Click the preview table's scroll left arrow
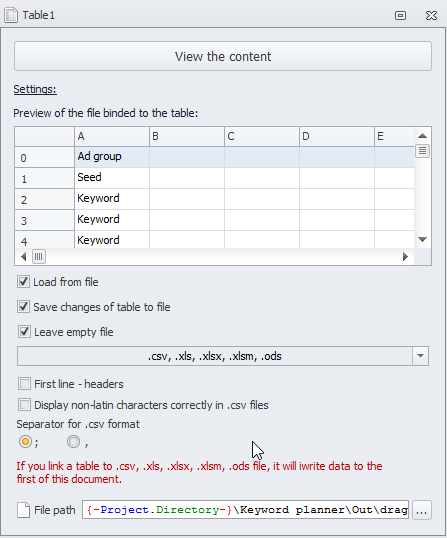Image resolution: width=447 pixels, height=538 pixels. [x=23, y=256]
